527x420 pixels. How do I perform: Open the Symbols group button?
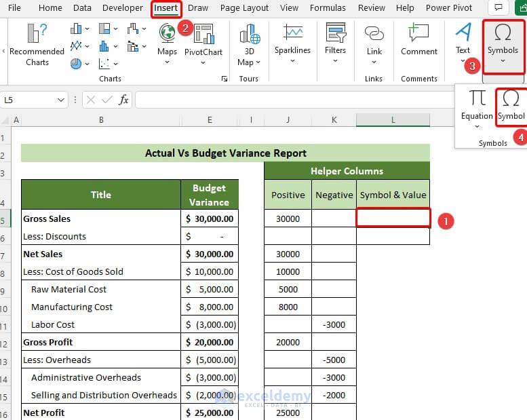(503, 46)
